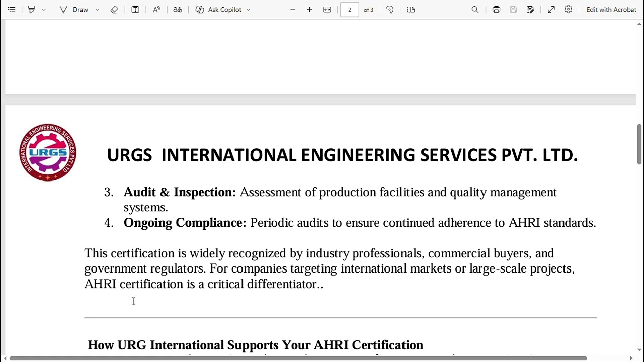
Task: Click the Add text box icon
Action: tap(135, 10)
